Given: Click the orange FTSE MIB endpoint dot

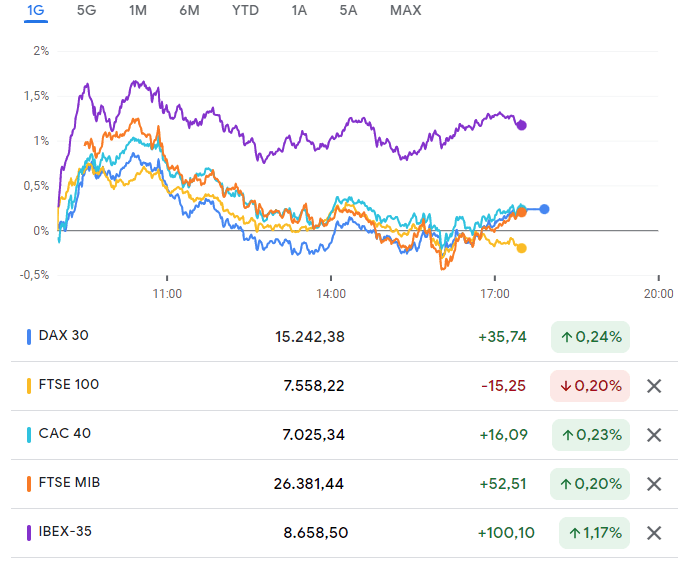Looking at the screenshot, I should tap(522, 212).
